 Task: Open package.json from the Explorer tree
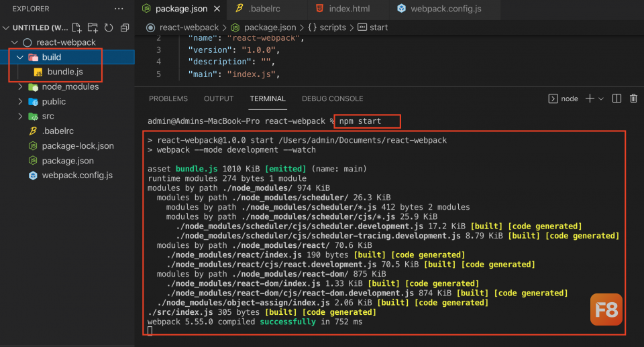(67, 160)
